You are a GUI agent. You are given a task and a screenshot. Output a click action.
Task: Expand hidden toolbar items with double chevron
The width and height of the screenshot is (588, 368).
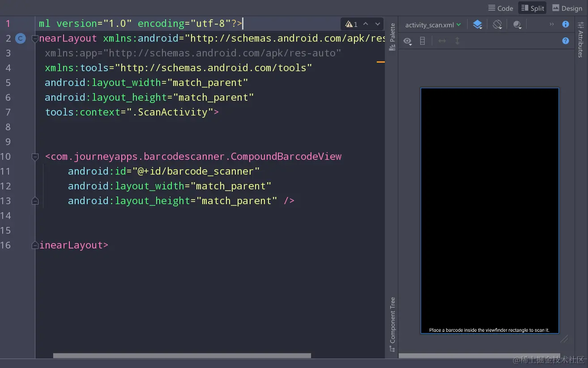click(x=552, y=24)
